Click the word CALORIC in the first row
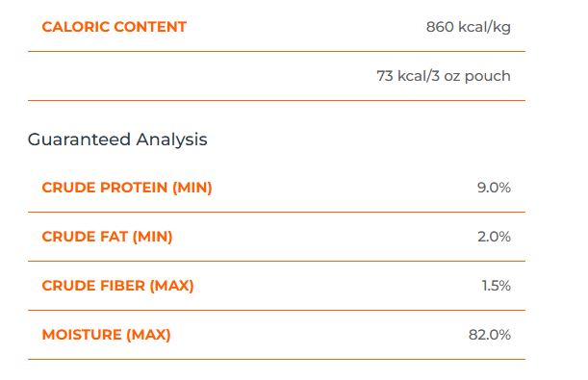The height and width of the screenshot is (380, 588). (75, 27)
